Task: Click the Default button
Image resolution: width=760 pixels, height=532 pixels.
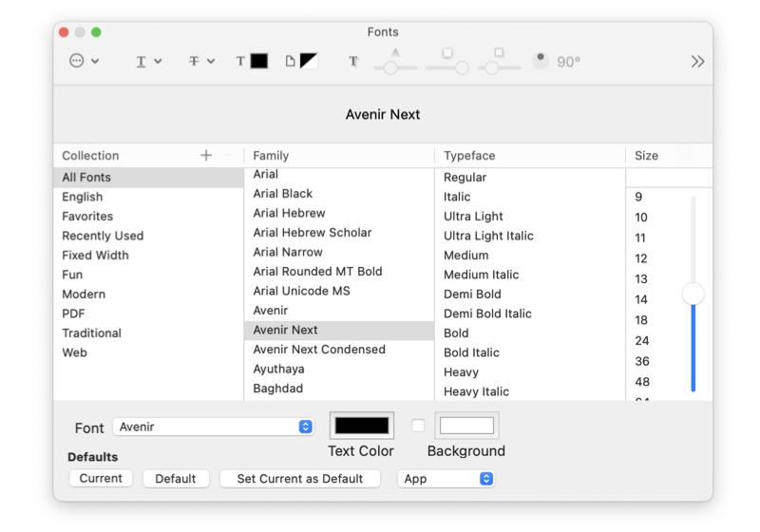Action: (x=176, y=479)
